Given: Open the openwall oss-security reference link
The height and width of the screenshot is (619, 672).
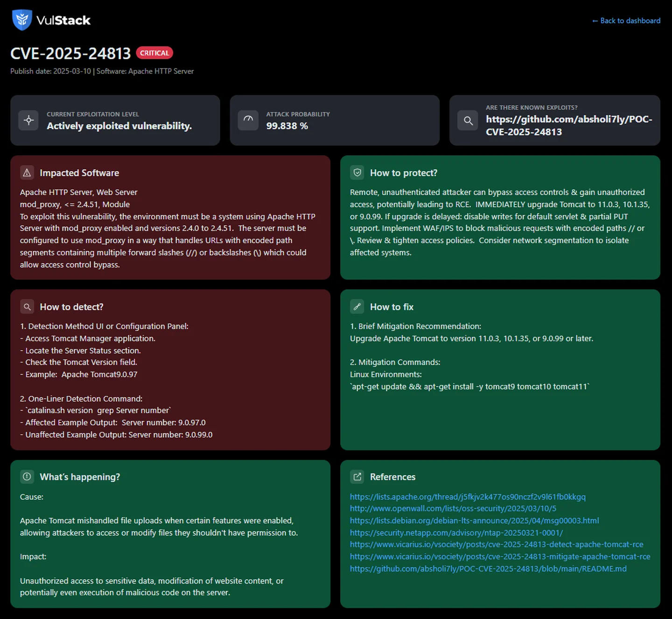Looking at the screenshot, I should point(453,508).
